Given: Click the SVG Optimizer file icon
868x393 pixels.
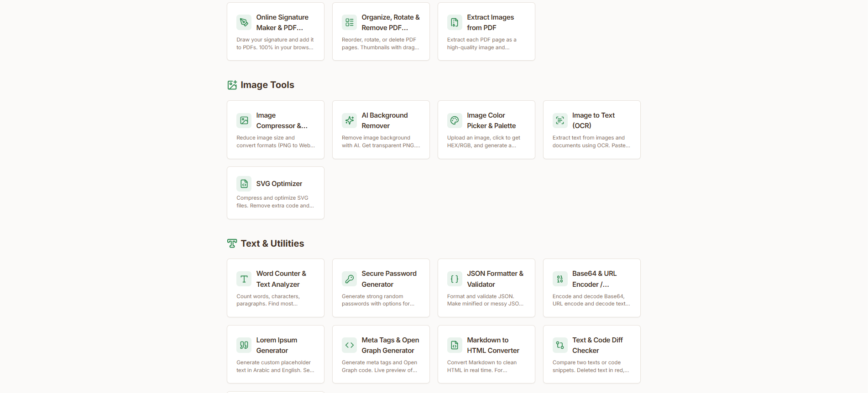Looking at the screenshot, I should [x=244, y=184].
